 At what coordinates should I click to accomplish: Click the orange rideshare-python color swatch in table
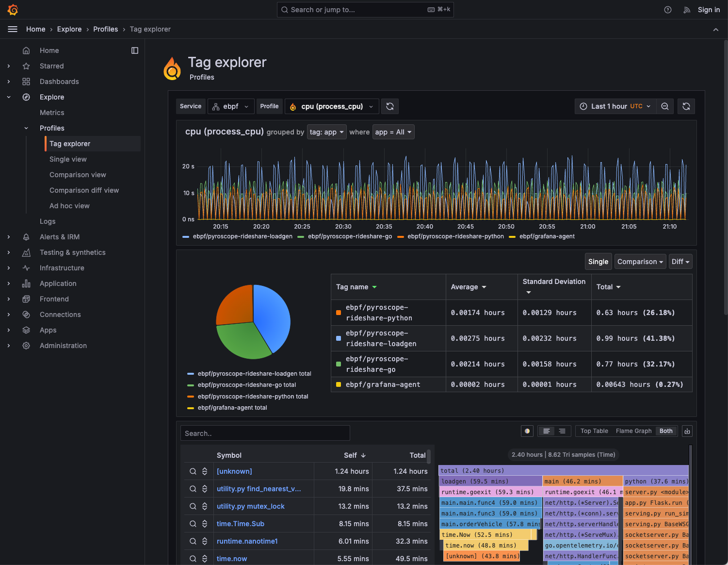coord(339,313)
